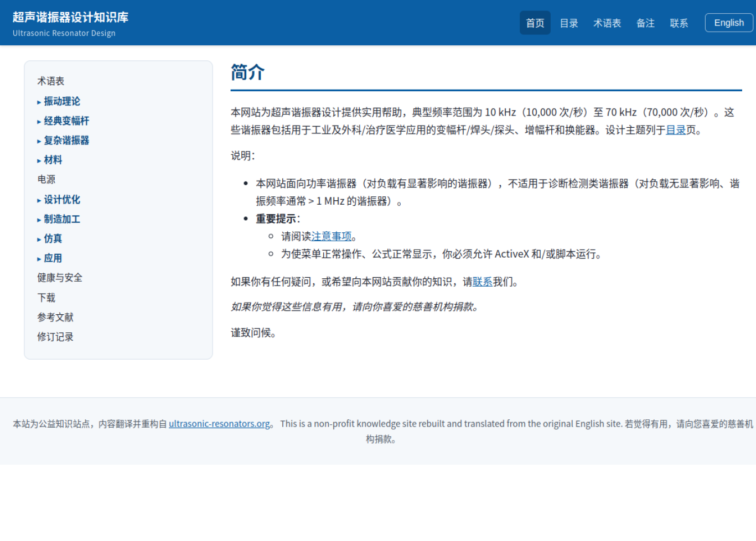This screenshot has height=541, width=756.
Task: Expand the 应用 sidebar section
Action: [x=50, y=258]
